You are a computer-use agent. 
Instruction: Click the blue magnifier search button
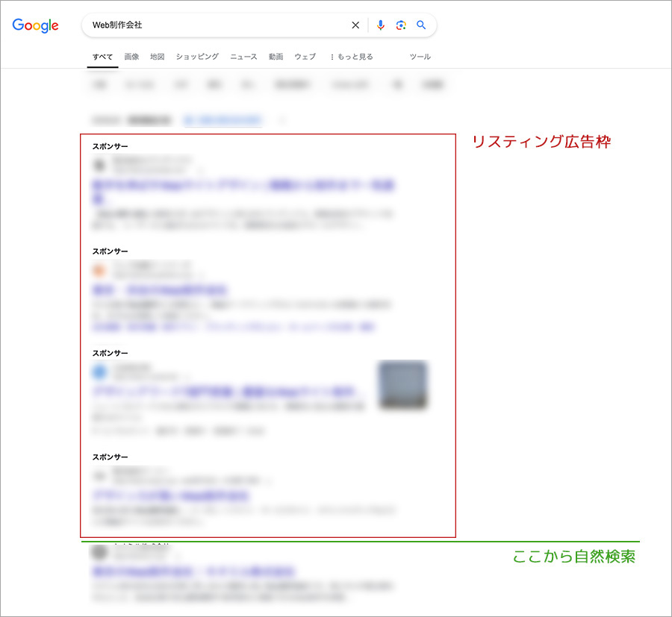[421, 25]
